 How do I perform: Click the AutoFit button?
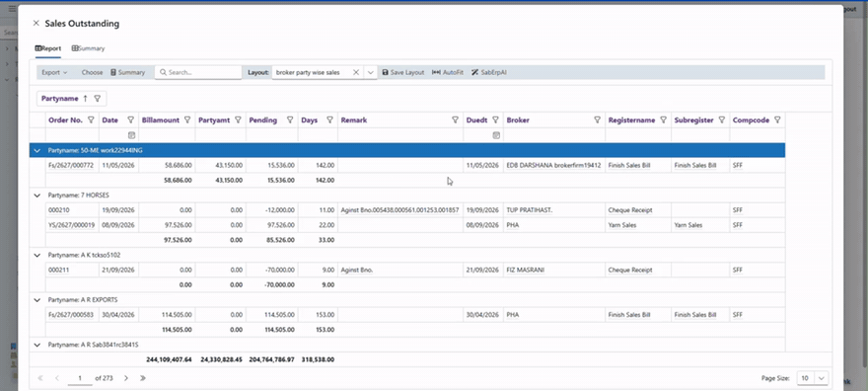click(x=447, y=72)
